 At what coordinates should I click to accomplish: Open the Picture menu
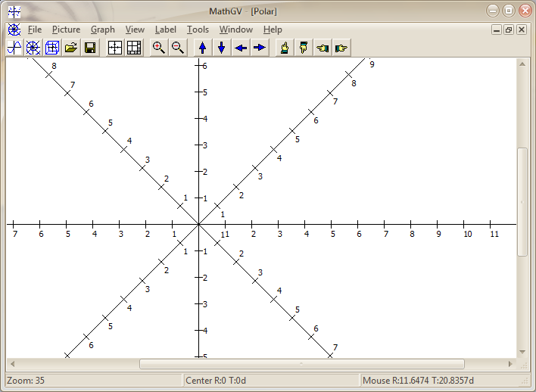point(66,30)
